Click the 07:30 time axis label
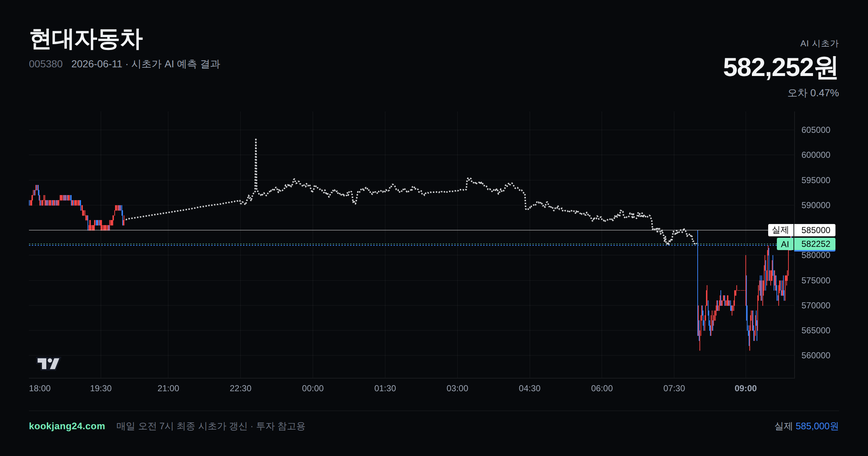868x456 pixels. coord(674,388)
